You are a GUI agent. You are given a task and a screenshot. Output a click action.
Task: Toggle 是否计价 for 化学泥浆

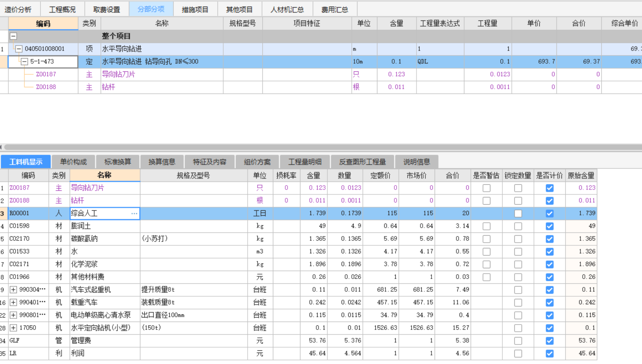point(549,264)
